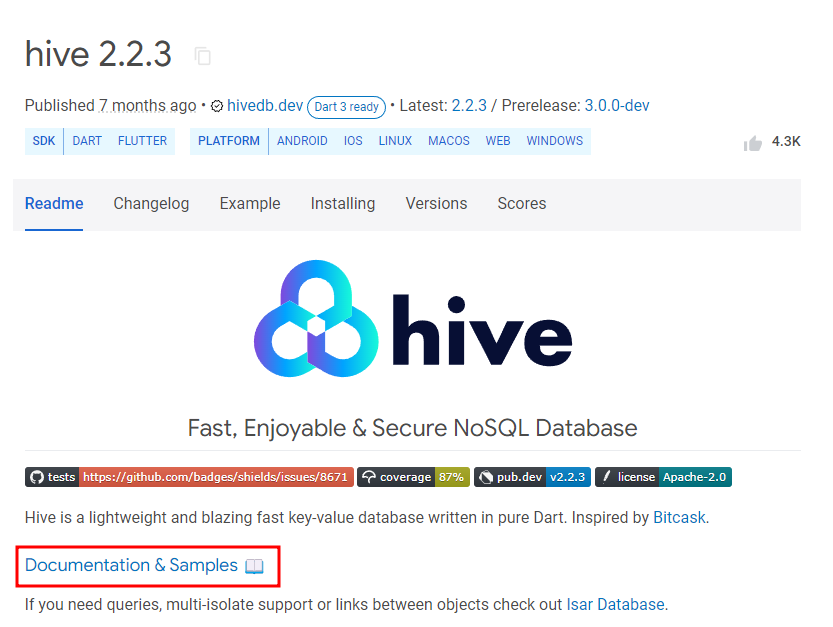Click the '7 months ago' publish date
Screen dimensions: 833x627
[x=147, y=105]
